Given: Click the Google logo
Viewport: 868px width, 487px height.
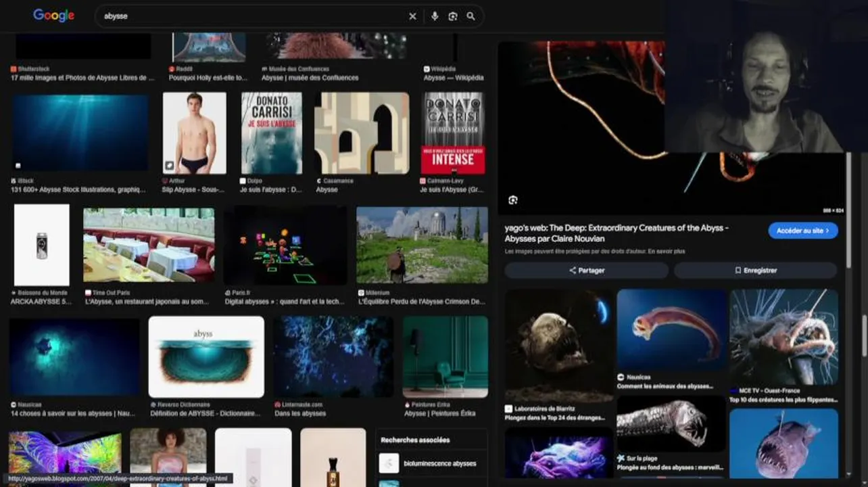Looking at the screenshot, I should [x=53, y=16].
